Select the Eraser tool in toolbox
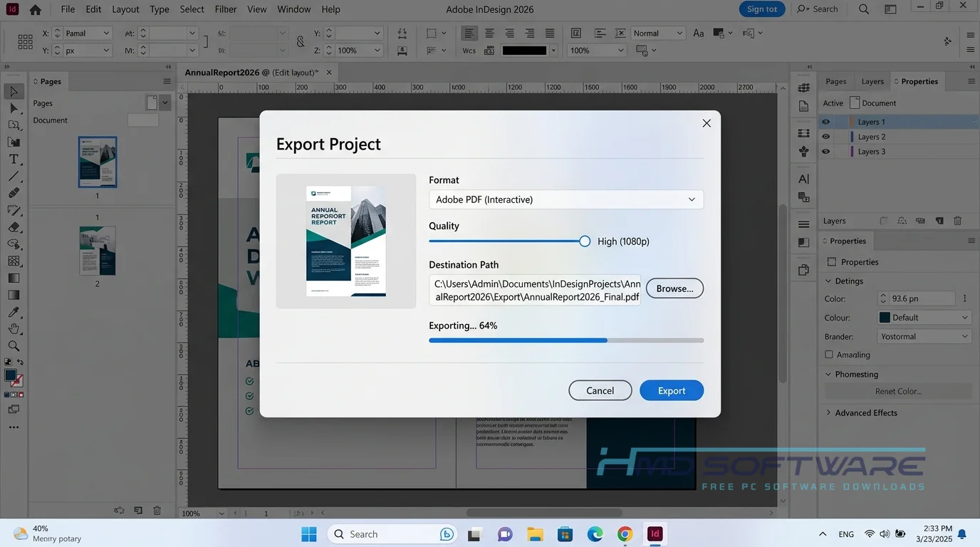Screen dimensions: 980x547 point(14,227)
